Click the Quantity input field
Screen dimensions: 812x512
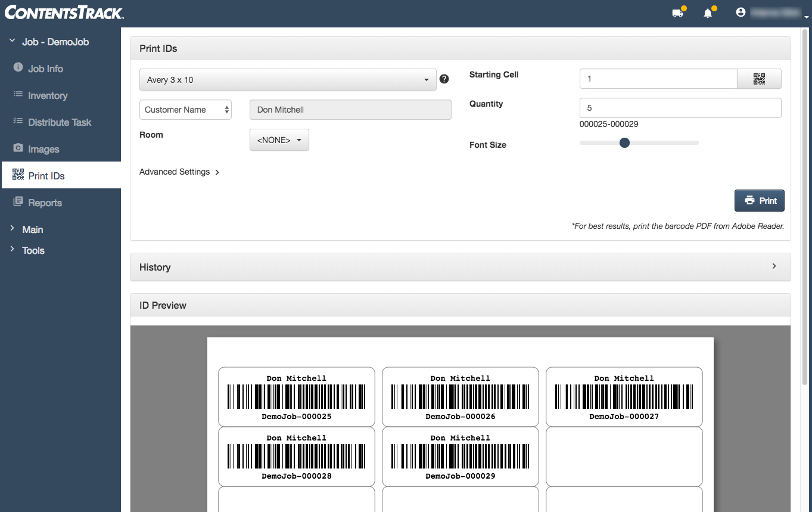[680, 108]
